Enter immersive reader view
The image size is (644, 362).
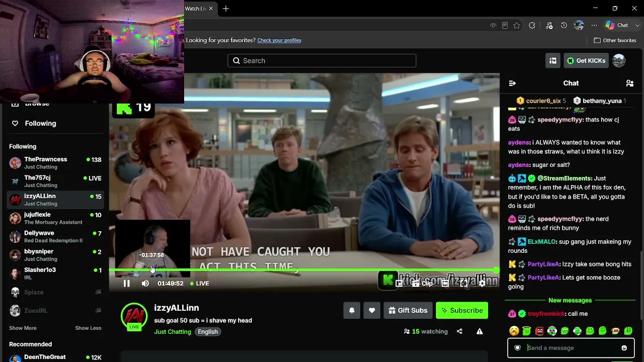coord(505,26)
